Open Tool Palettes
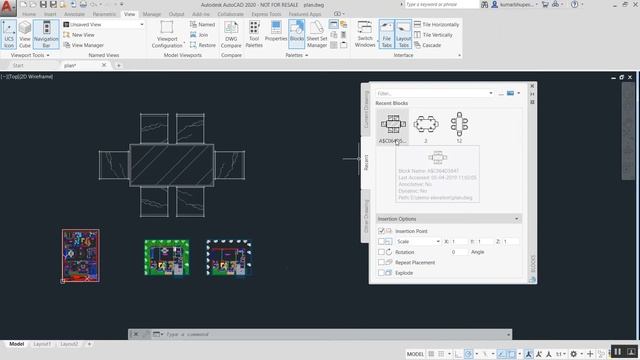This screenshot has width=640, height=360. (254, 34)
